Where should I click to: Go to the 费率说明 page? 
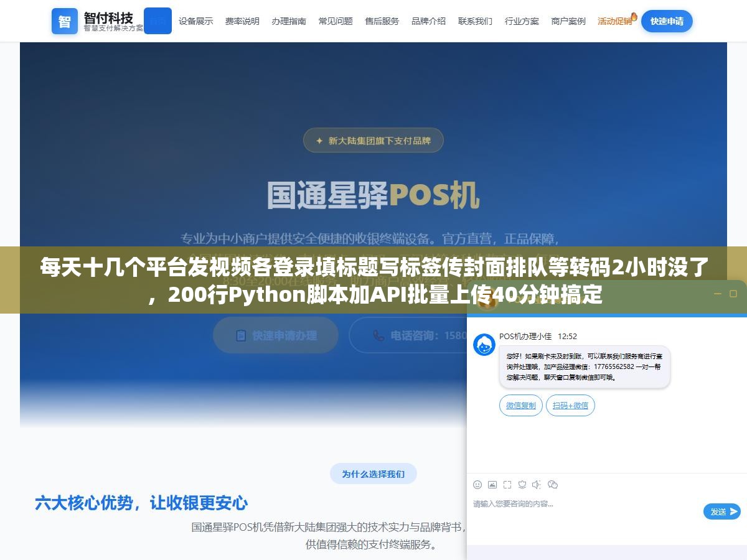[242, 21]
